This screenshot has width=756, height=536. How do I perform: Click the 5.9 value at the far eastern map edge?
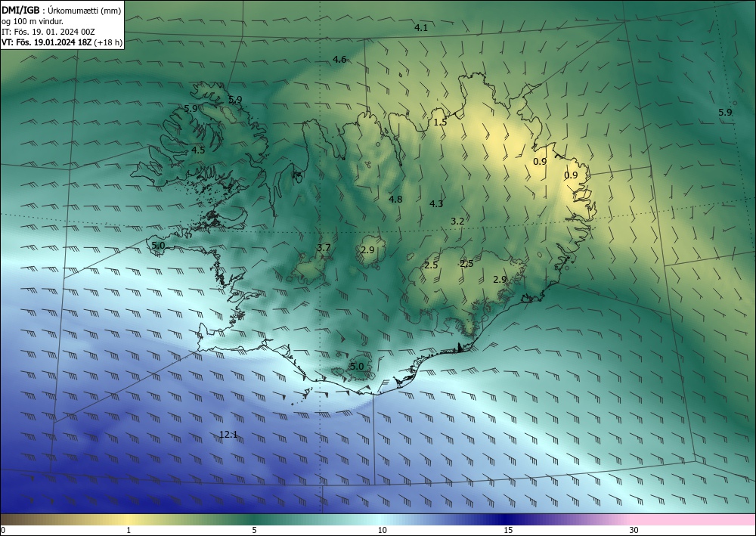click(x=725, y=113)
